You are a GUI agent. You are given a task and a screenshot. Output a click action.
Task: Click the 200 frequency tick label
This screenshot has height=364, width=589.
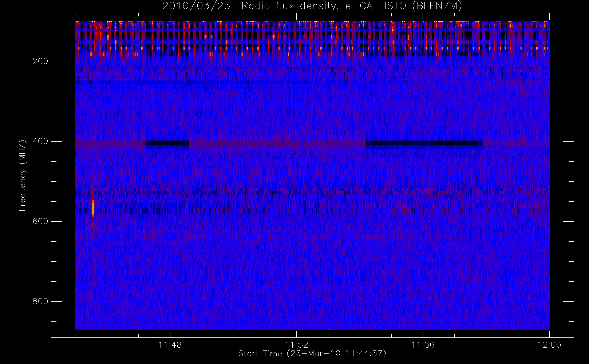coord(40,61)
